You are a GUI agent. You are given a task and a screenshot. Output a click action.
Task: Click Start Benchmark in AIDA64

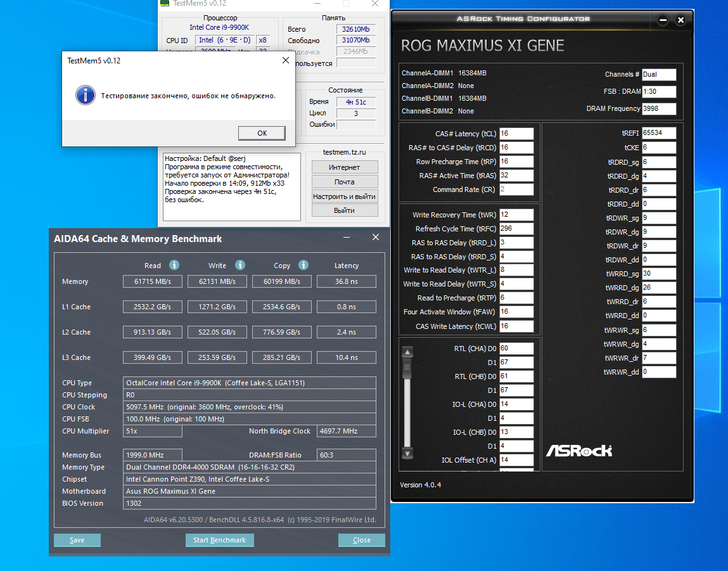coord(220,540)
